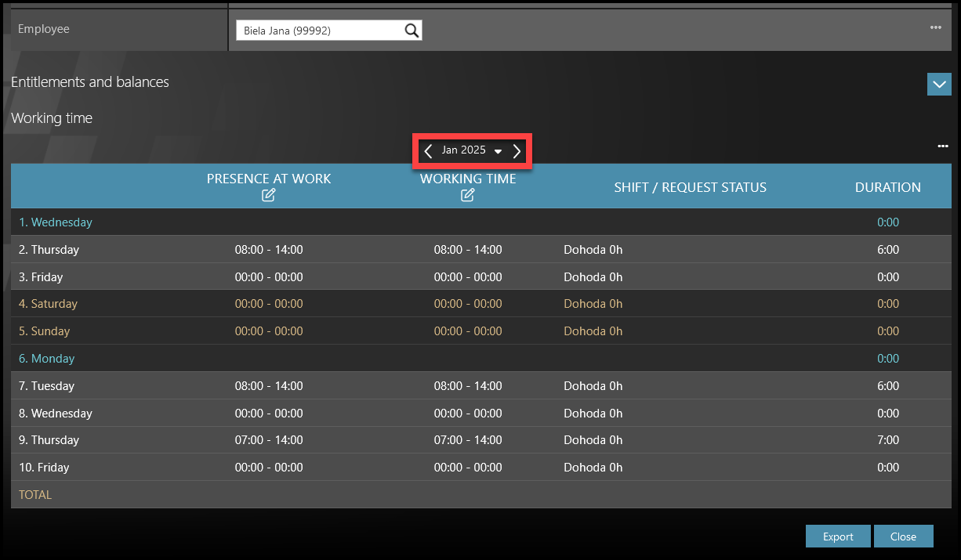This screenshot has height=560, width=961.
Task: Select the 2. Thursday row
Action: pos(49,250)
